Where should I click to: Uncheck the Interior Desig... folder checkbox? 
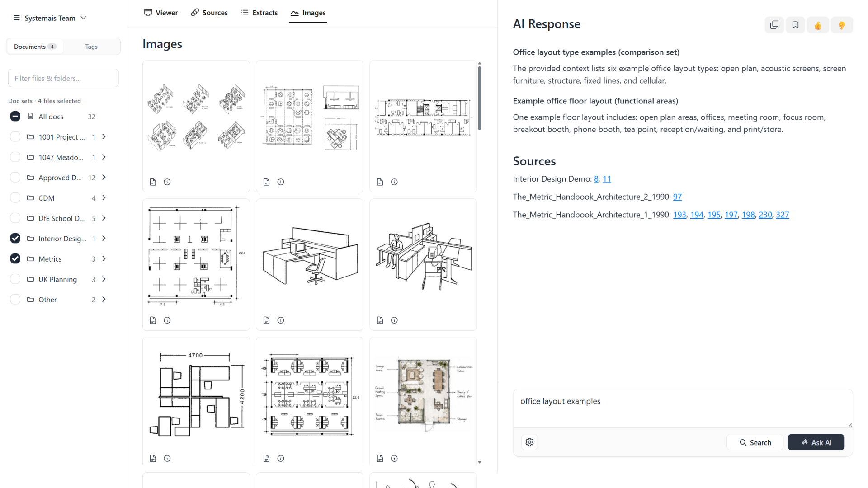point(15,239)
